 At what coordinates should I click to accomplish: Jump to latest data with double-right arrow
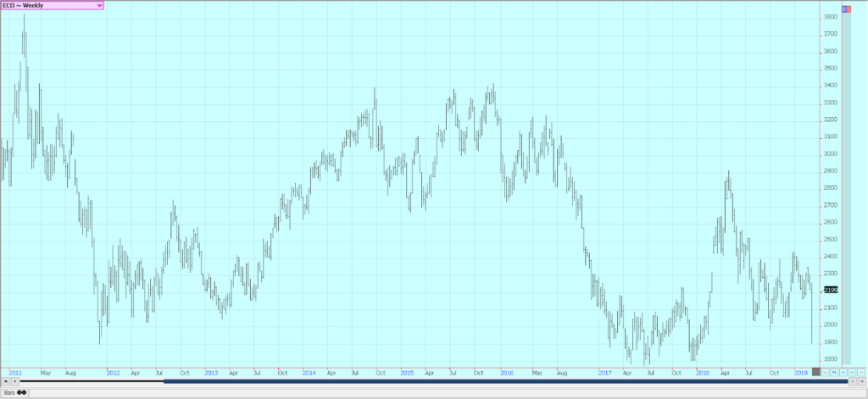(x=862, y=381)
